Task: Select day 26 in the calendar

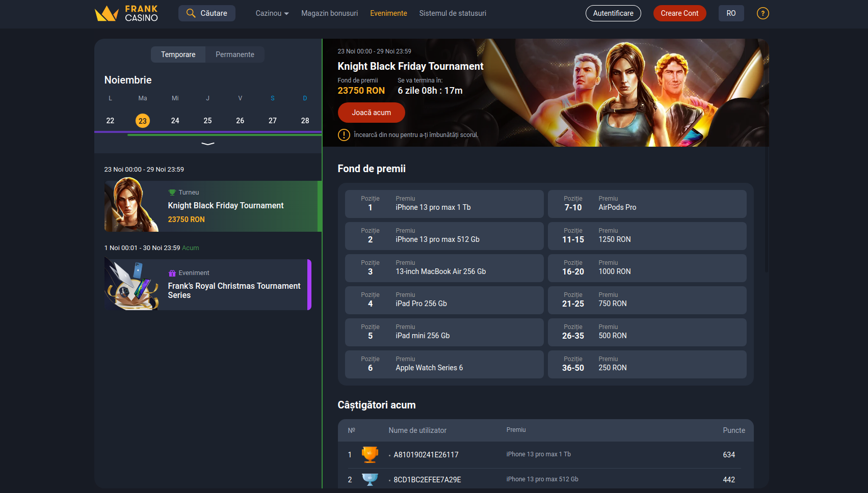Action: (x=240, y=121)
